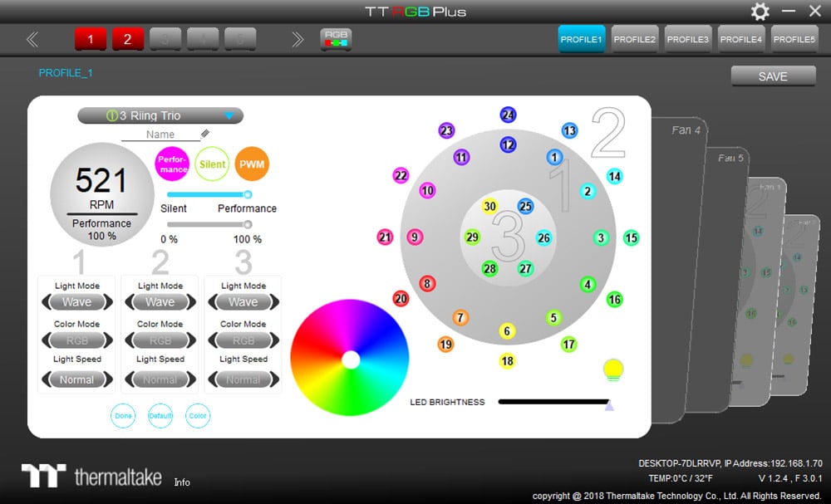
Task: Select LED 6 on the fan ring
Action: pos(507,331)
